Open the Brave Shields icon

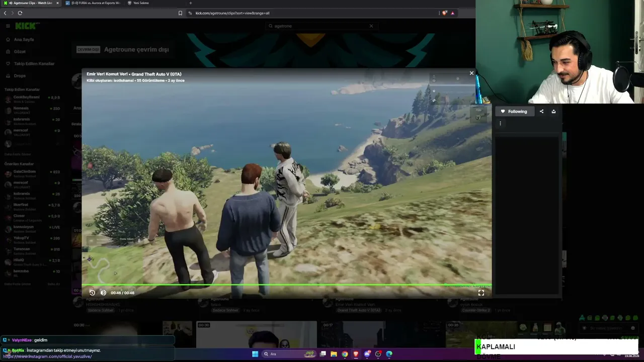[x=444, y=13]
